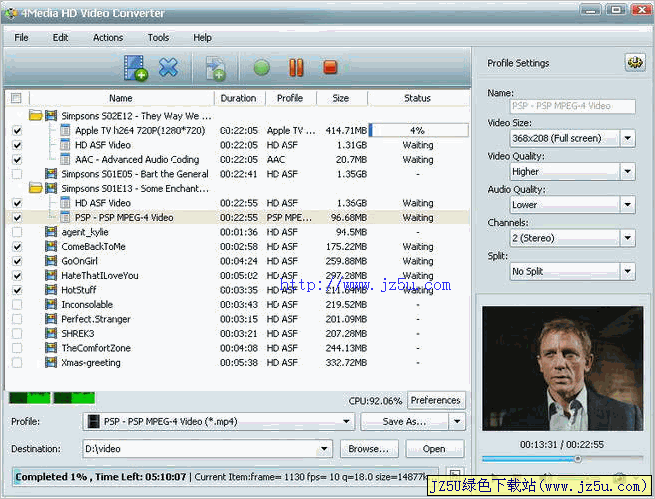The image size is (655, 499).
Task: Click the folder icon beside Simpsons S02E12
Action: point(36,116)
